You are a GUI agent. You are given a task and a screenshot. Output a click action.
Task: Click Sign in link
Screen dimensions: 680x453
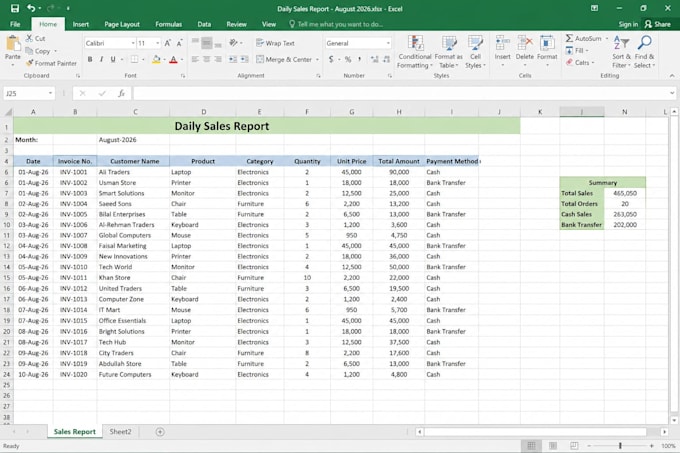pyautogui.click(x=628, y=24)
